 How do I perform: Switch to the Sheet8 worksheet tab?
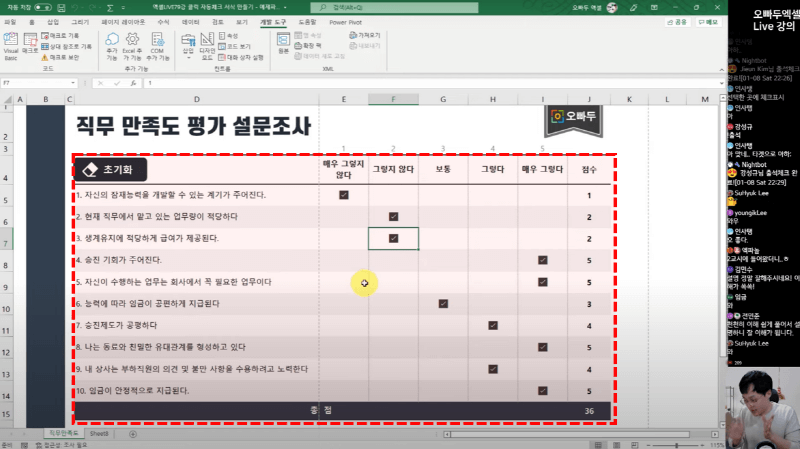pos(99,434)
